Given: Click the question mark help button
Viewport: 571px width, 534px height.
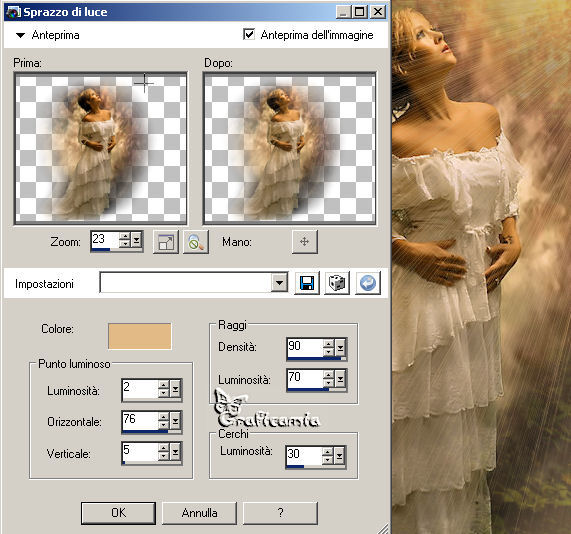Looking at the screenshot, I should [x=280, y=513].
